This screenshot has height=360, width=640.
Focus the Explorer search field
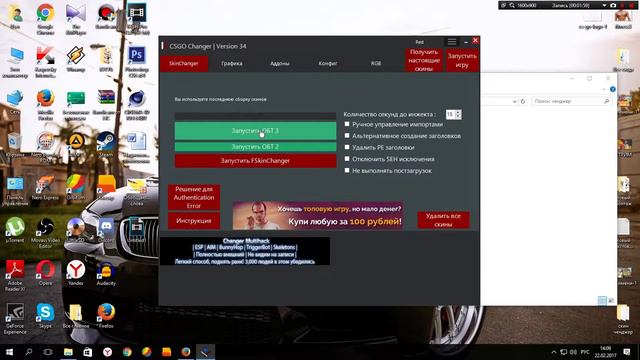[x=571, y=101]
